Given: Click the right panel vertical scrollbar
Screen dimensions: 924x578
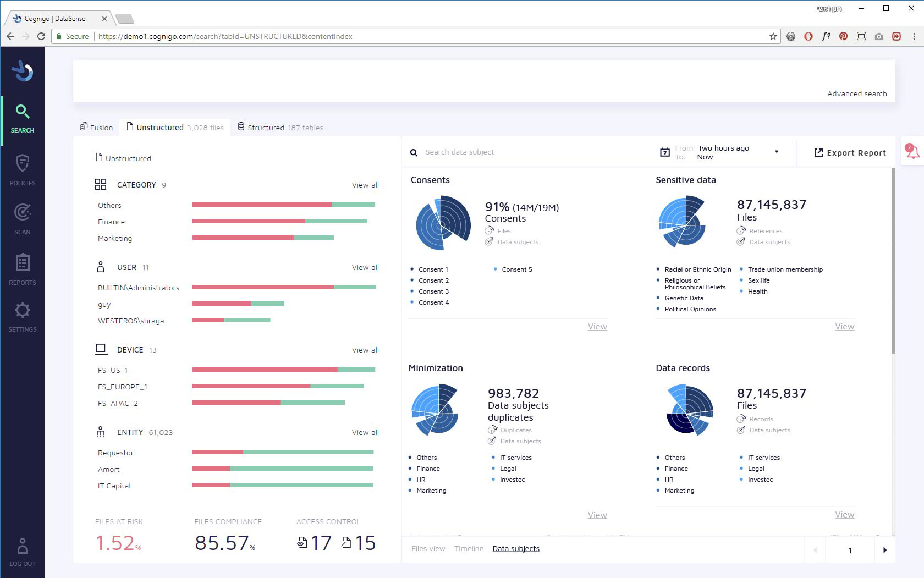Looking at the screenshot, I should click(x=893, y=261).
